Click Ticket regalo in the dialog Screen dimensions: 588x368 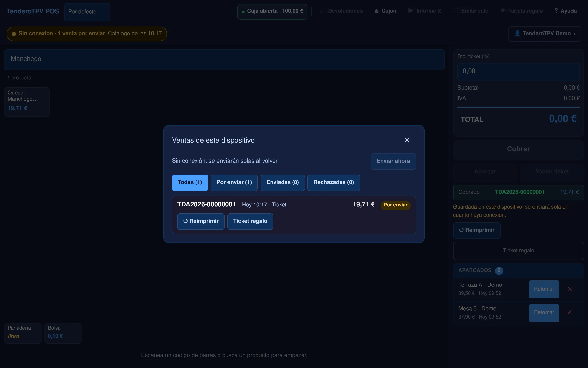pyautogui.click(x=250, y=221)
